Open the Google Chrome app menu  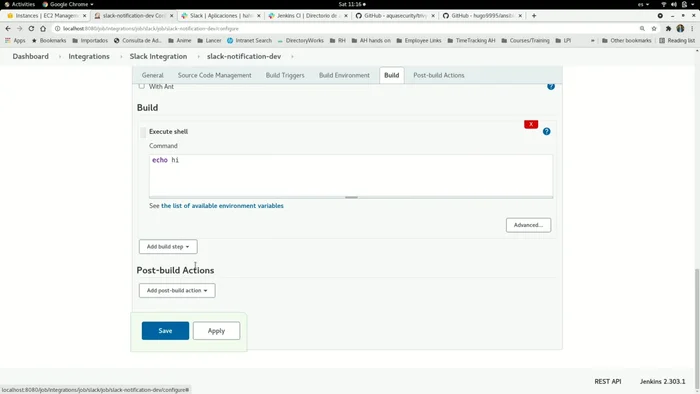coord(68,4)
